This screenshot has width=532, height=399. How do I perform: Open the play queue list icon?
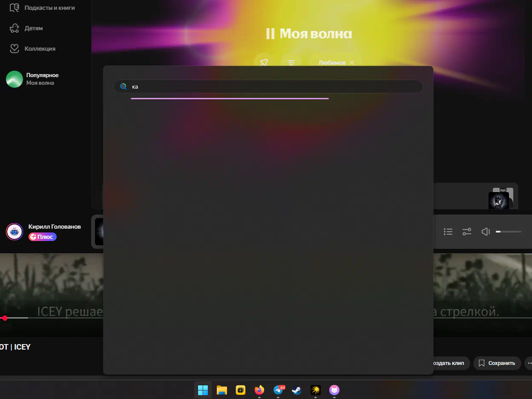click(448, 232)
